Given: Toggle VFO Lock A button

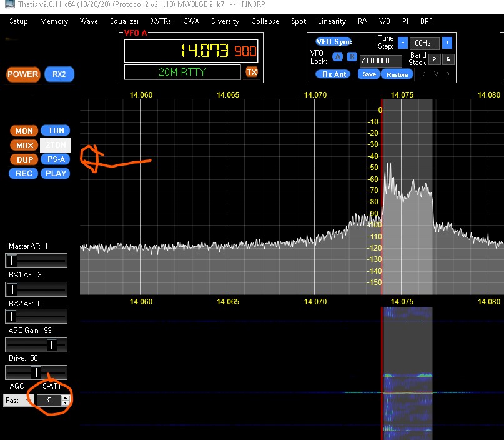Looking at the screenshot, I should pyautogui.click(x=337, y=57).
